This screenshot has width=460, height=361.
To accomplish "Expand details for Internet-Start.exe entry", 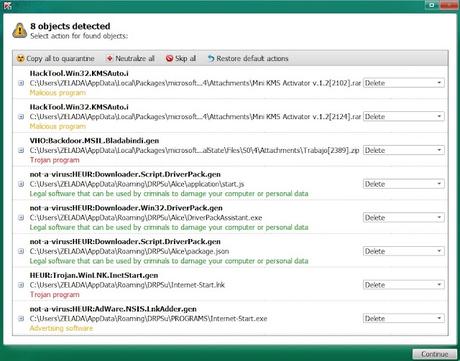I will pyautogui.click(x=21, y=319).
